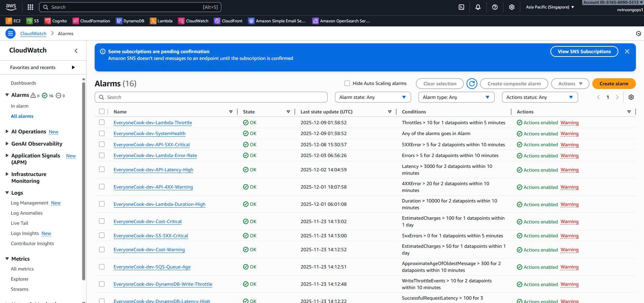The height and width of the screenshot is (303, 644).
Task: Click Create composite alarm button
Action: pos(514,84)
